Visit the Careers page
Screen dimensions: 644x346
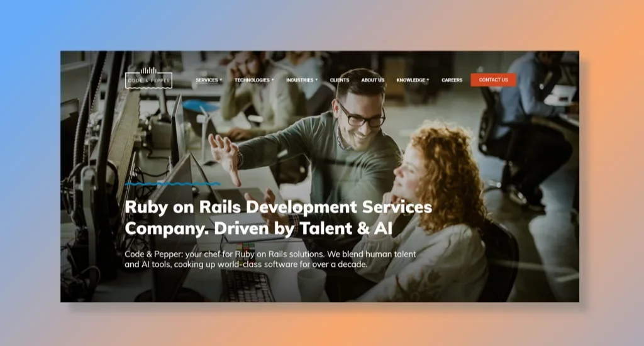[x=452, y=80]
